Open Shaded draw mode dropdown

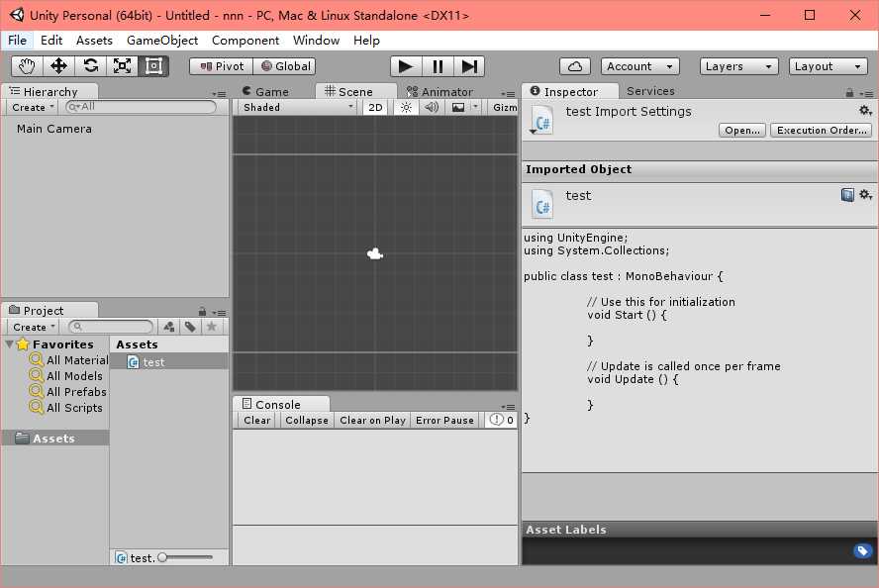(298, 108)
